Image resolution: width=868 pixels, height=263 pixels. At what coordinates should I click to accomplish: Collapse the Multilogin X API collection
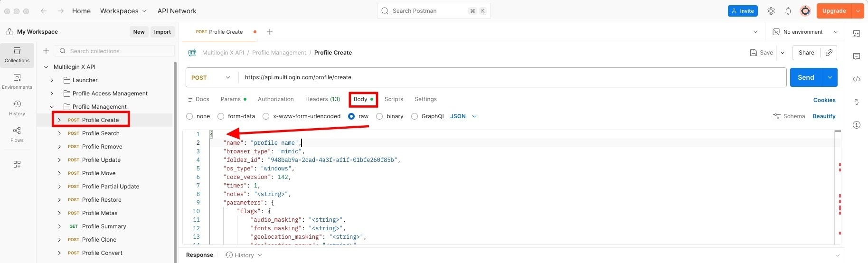click(x=46, y=67)
